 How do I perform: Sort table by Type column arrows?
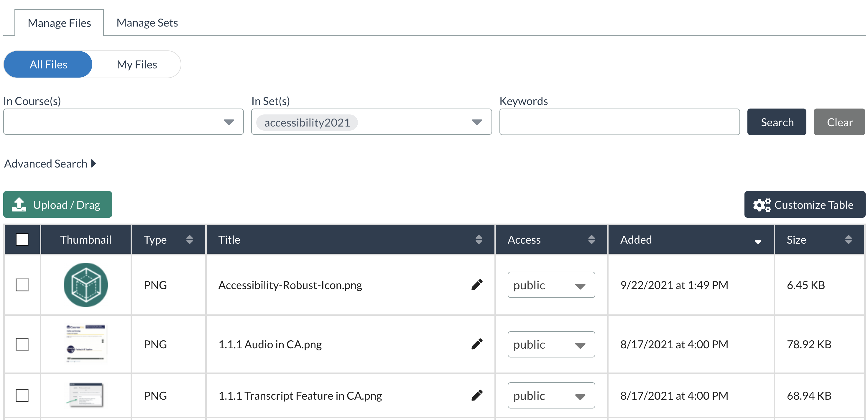[x=189, y=240]
